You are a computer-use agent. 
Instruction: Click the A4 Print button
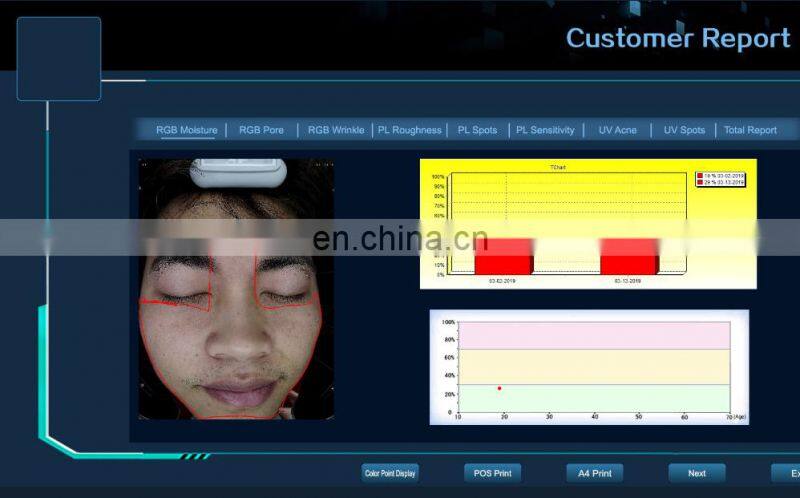[x=595, y=473]
